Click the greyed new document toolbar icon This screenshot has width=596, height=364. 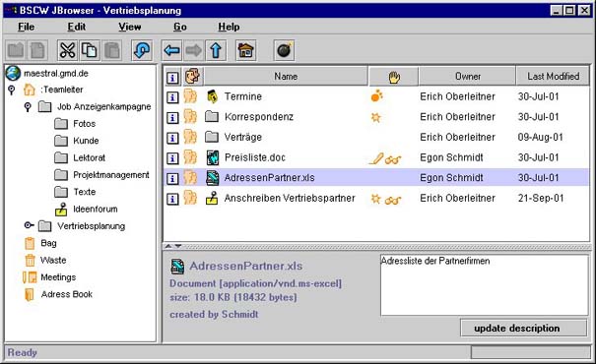tap(37, 50)
